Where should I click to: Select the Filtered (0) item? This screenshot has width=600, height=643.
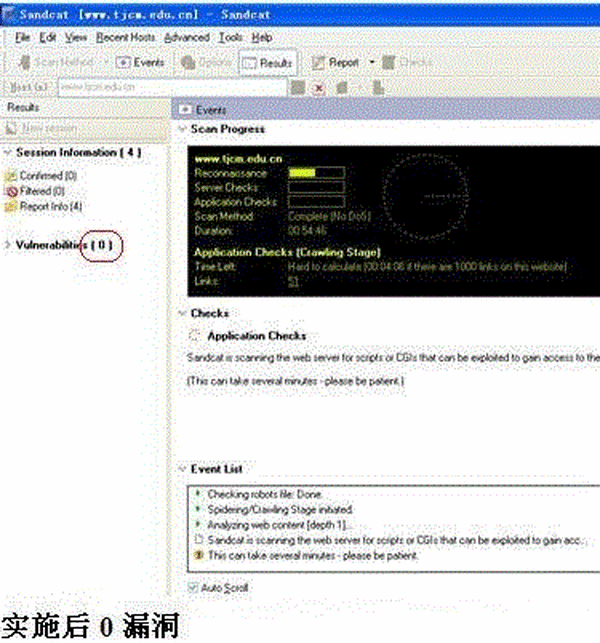click(x=35, y=191)
